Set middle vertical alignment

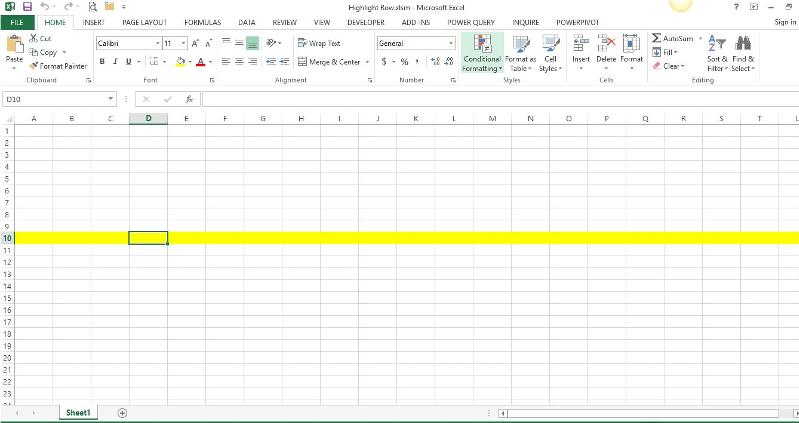pyautogui.click(x=239, y=43)
